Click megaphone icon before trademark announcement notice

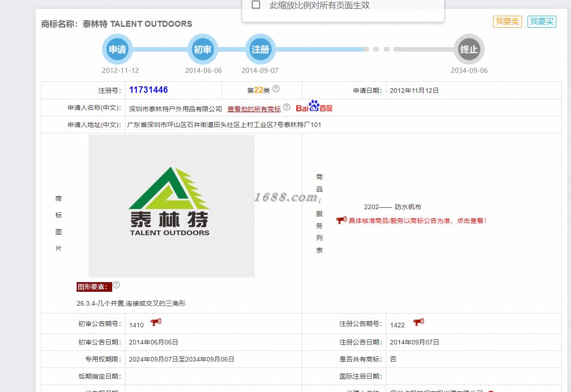[x=342, y=220]
